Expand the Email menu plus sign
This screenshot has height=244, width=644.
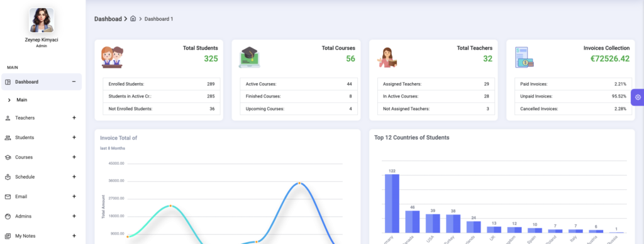pos(74,197)
